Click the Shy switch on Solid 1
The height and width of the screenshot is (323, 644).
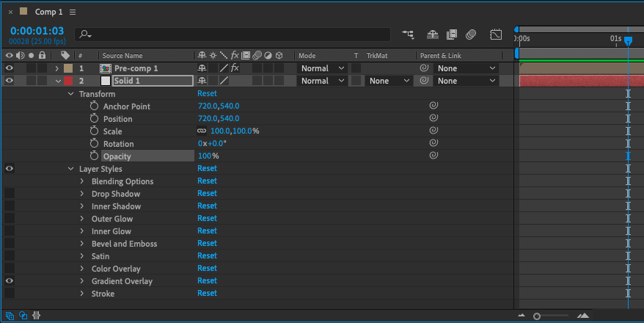click(202, 81)
